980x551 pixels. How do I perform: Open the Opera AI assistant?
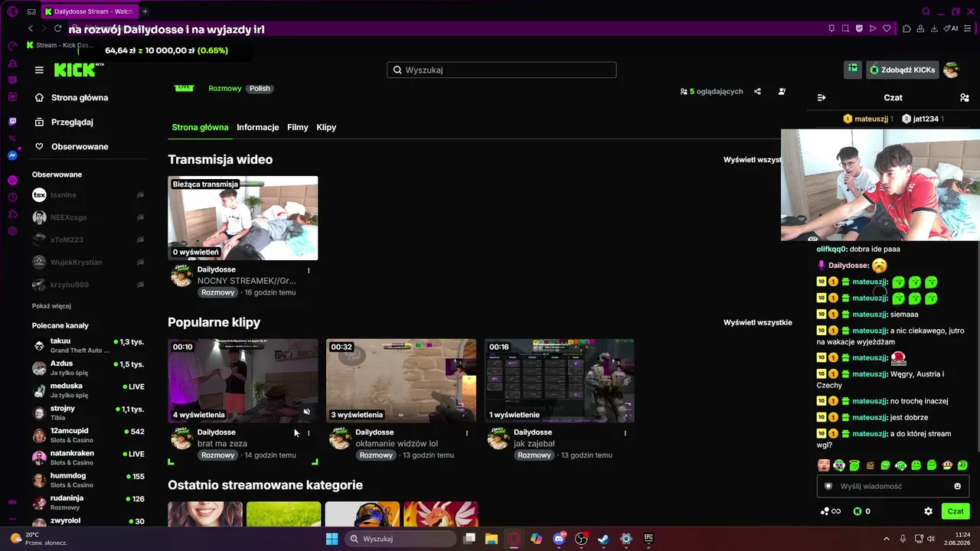click(x=951, y=28)
